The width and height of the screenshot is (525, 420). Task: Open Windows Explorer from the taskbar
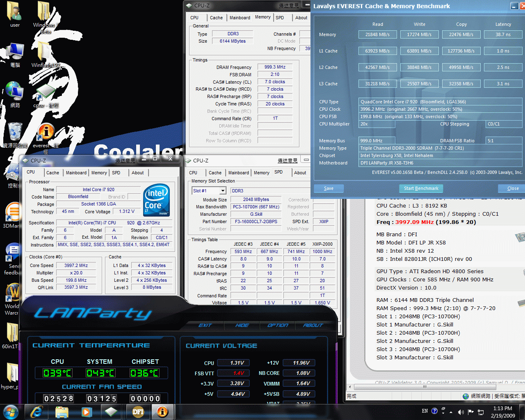tap(62, 412)
